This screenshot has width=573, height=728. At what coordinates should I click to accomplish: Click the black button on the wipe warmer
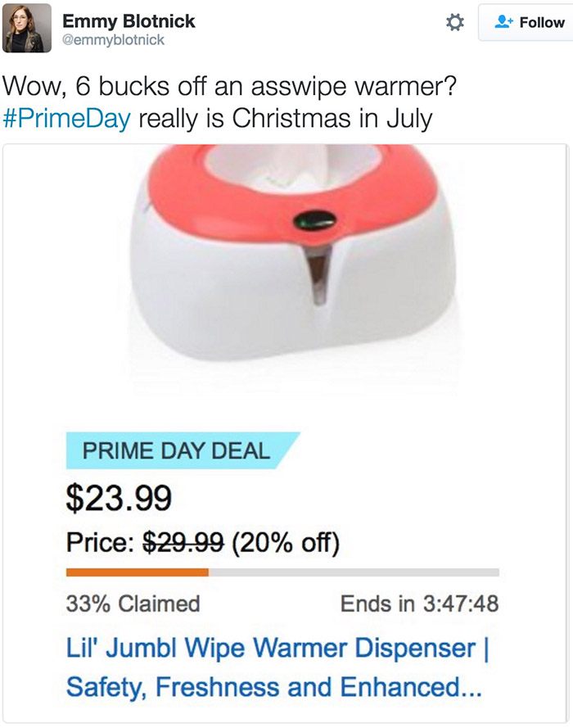(316, 219)
